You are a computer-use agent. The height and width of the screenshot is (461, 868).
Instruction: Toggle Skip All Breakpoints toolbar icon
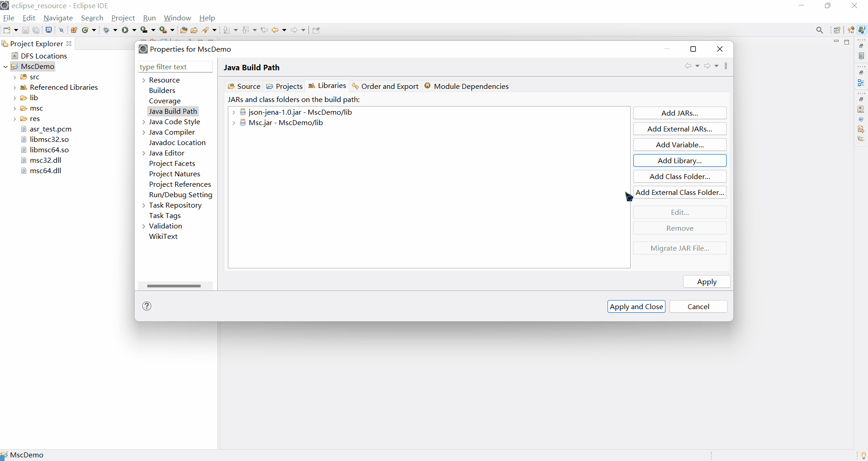[61, 30]
